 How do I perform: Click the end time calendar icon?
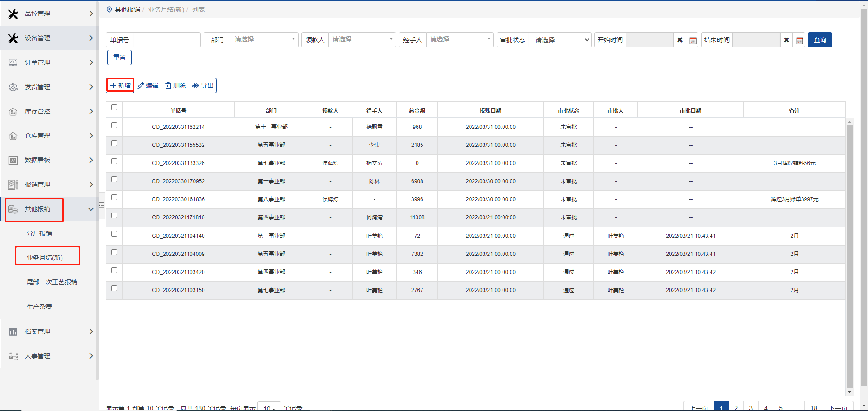(x=799, y=40)
